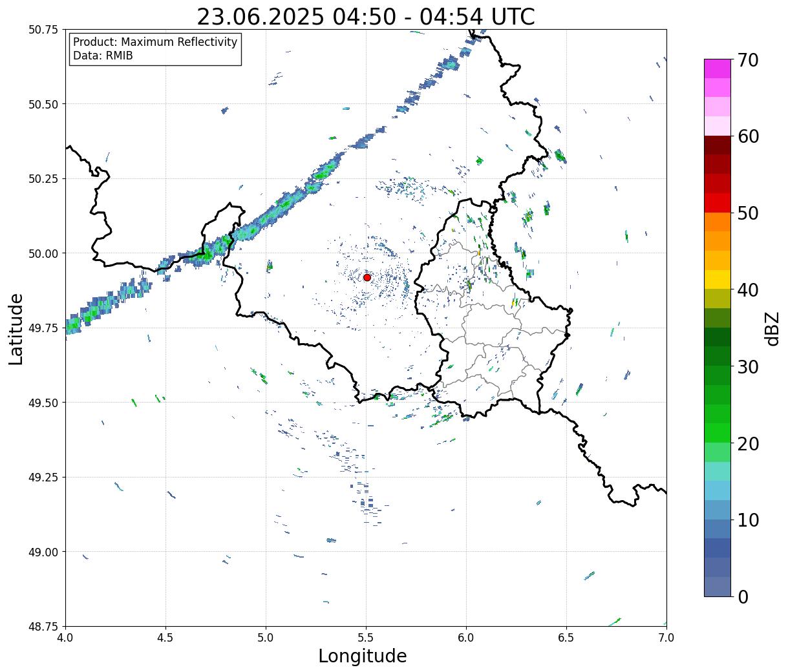Click the longitude tick label 6.5
788x672 pixels.
566,638
